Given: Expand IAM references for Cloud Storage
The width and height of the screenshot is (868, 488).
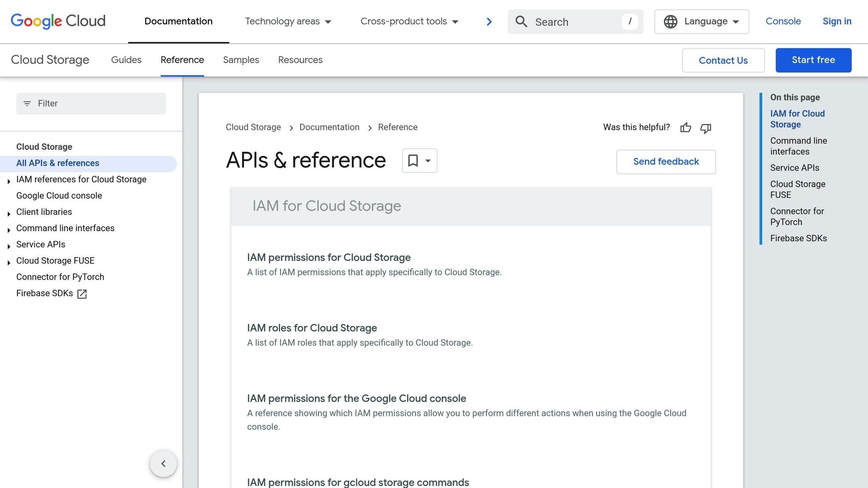Looking at the screenshot, I should (x=9, y=181).
